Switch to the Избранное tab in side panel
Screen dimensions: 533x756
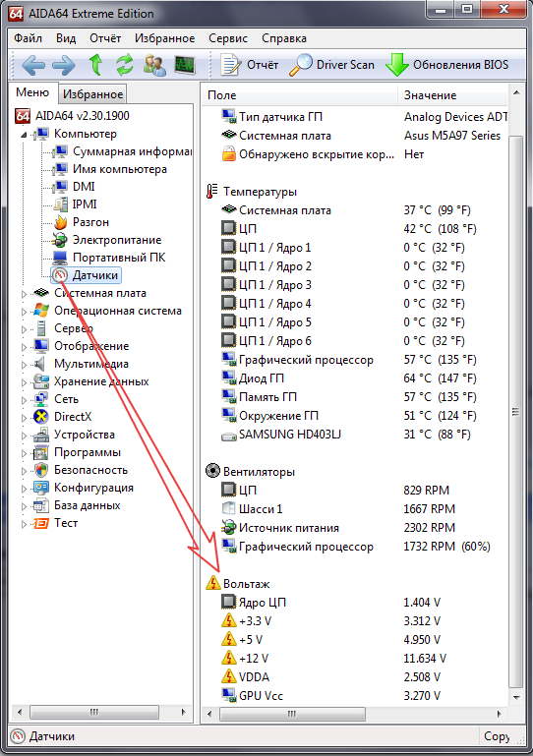coord(92,94)
